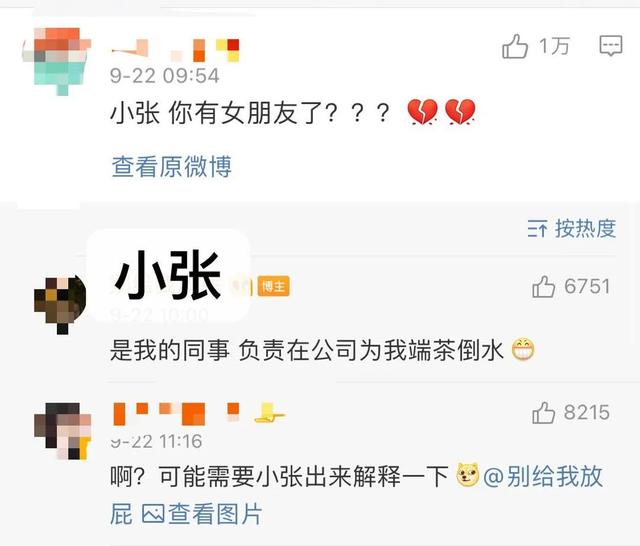Open the top commenter's pixelated avatar
The width and height of the screenshot is (640, 546).
(x=57, y=61)
